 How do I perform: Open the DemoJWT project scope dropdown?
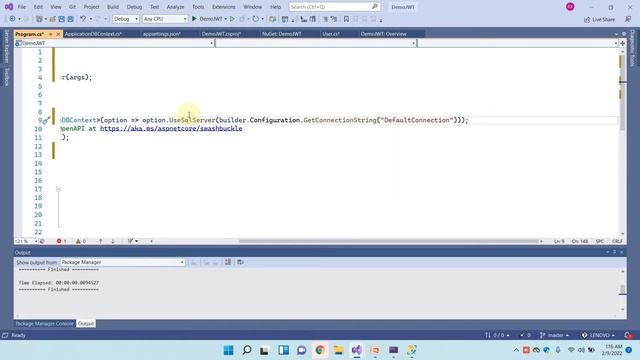[114, 43]
